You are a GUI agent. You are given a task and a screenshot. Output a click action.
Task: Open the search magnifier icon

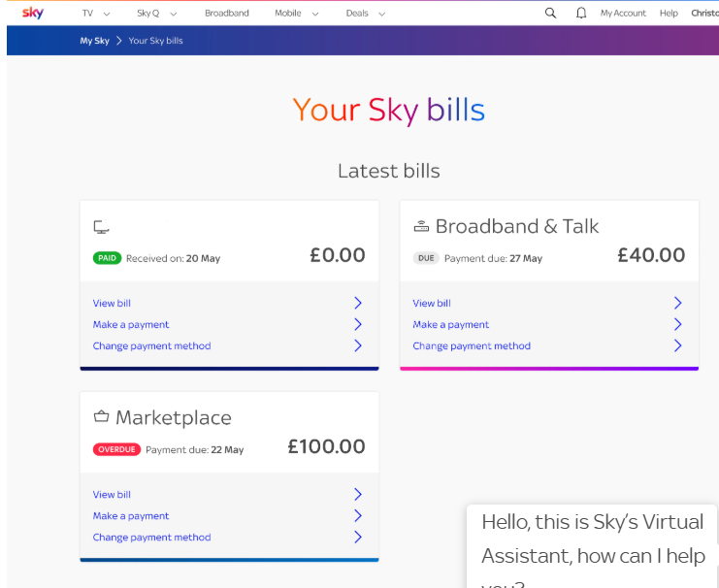coord(550,14)
